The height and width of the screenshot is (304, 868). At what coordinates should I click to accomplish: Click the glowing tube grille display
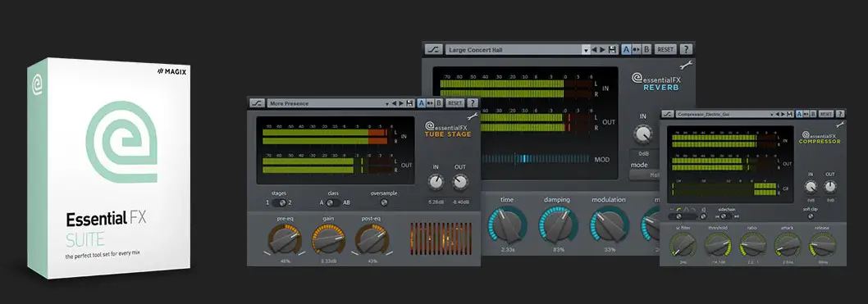(x=441, y=238)
